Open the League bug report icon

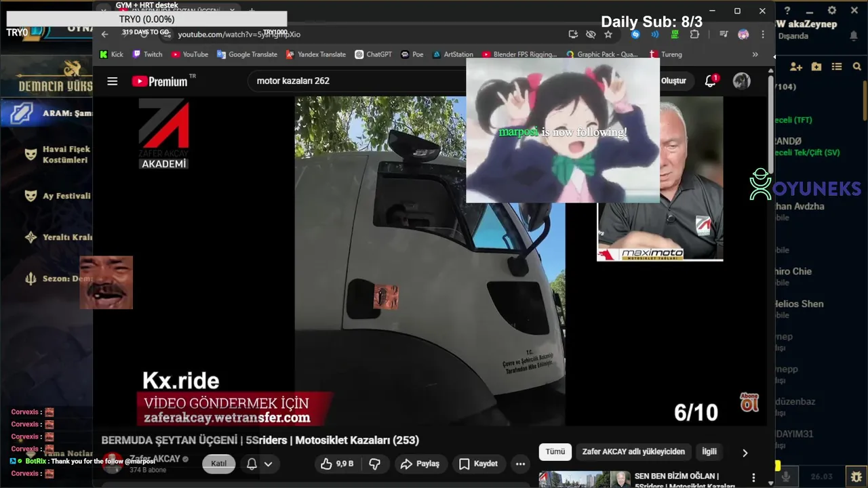(856, 476)
